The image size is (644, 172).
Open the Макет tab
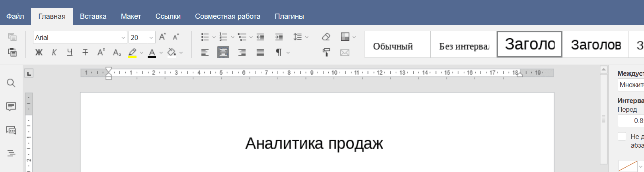pos(131,16)
